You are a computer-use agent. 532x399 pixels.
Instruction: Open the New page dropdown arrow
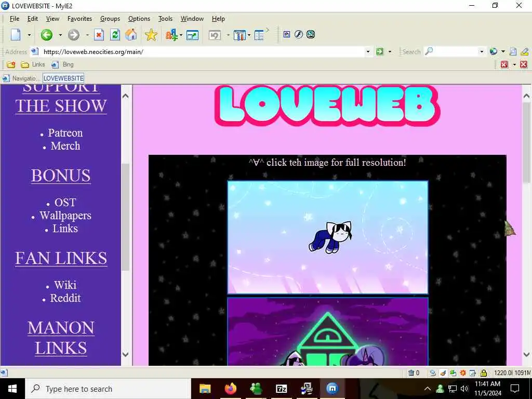coord(29,35)
